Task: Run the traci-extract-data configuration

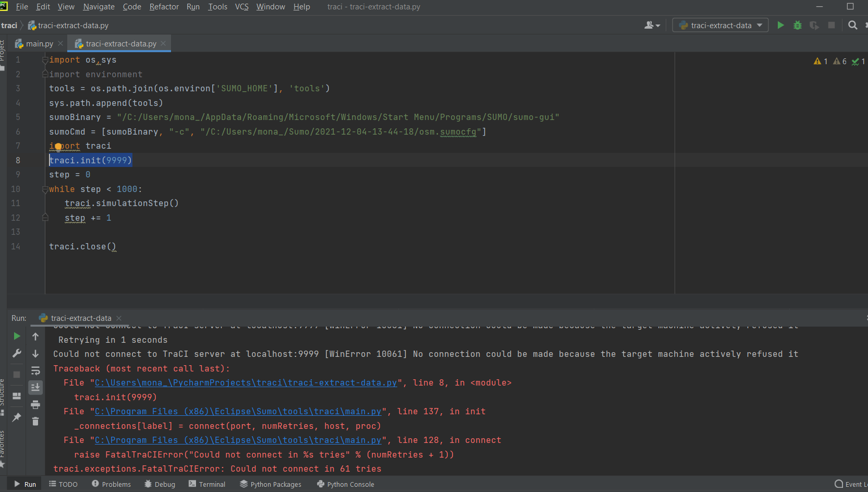Action: pos(780,25)
